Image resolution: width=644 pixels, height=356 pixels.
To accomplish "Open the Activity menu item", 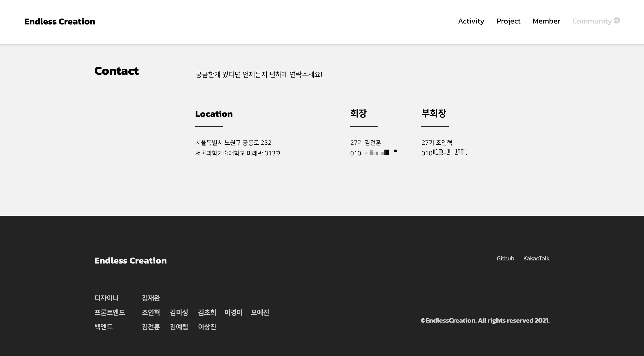I will [471, 21].
